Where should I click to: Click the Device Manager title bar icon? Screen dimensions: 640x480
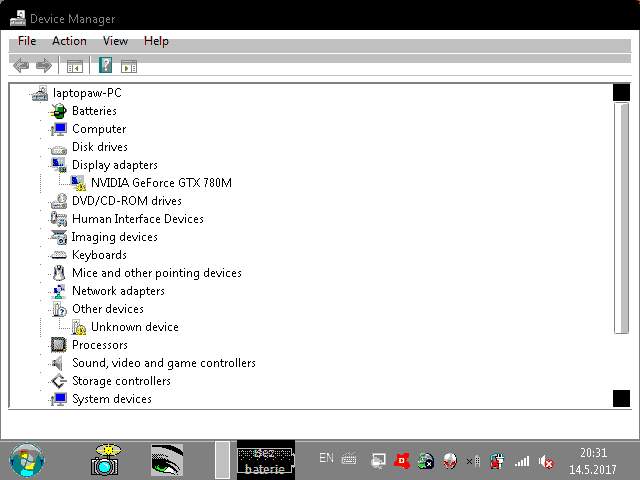click(18, 18)
